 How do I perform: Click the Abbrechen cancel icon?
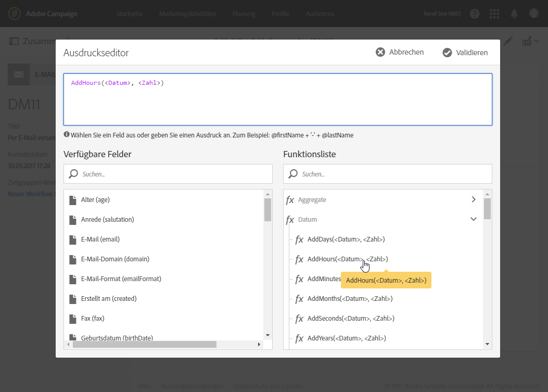click(380, 52)
